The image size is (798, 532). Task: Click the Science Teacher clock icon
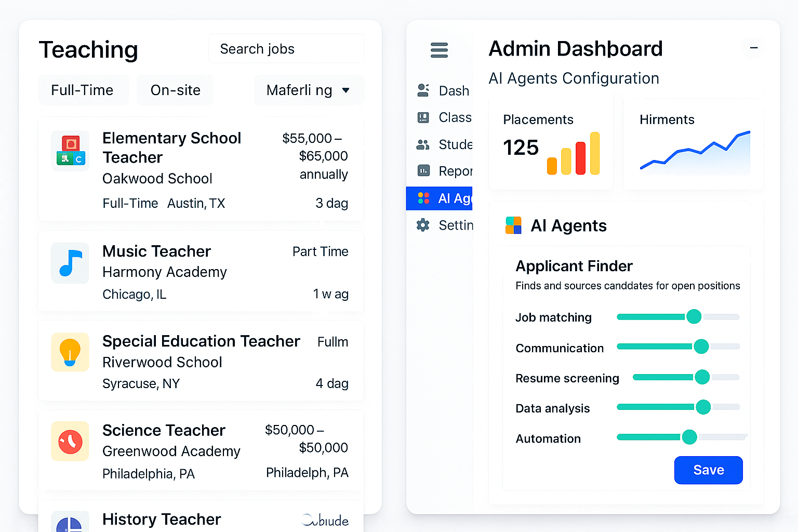coord(70,441)
